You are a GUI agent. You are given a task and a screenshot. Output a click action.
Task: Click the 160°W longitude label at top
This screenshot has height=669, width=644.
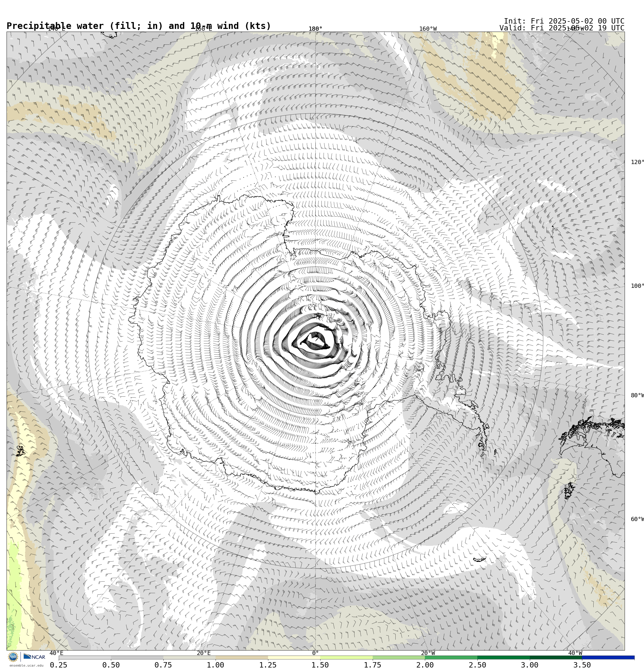pyautogui.click(x=428, y=29)
